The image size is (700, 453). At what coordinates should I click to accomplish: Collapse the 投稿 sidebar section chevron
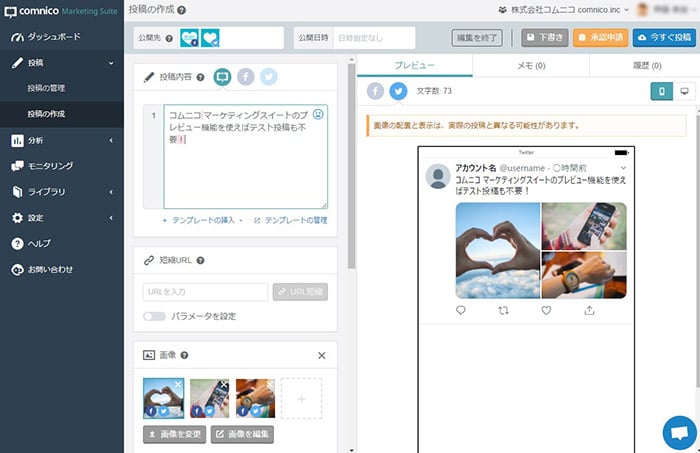[x=111, y=63]
